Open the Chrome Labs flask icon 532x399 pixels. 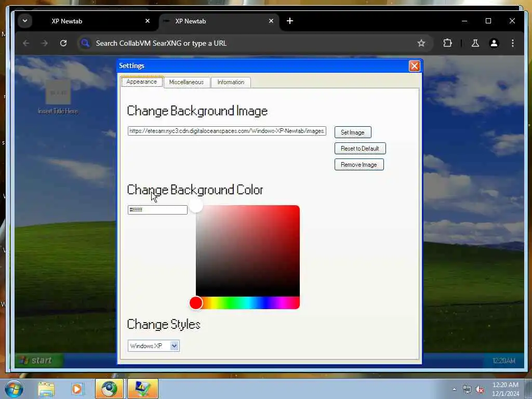475,43
